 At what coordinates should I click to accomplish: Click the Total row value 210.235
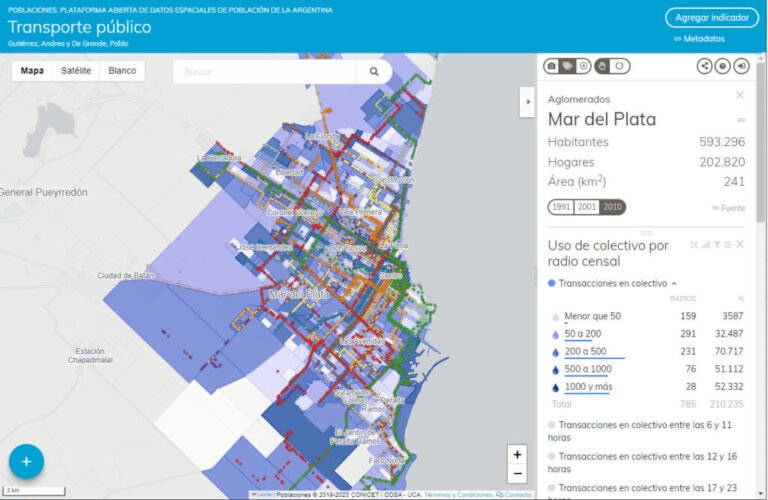(x=726, y=404)
